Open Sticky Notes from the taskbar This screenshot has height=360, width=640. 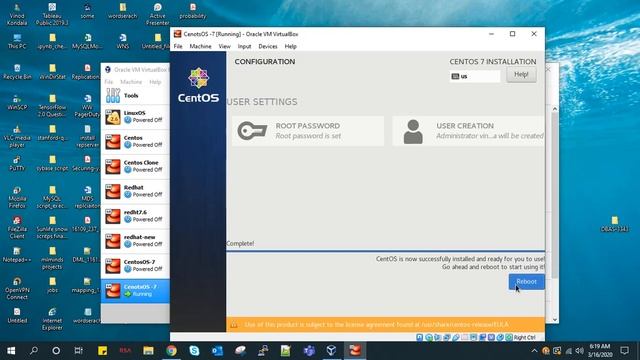(102, 351)
